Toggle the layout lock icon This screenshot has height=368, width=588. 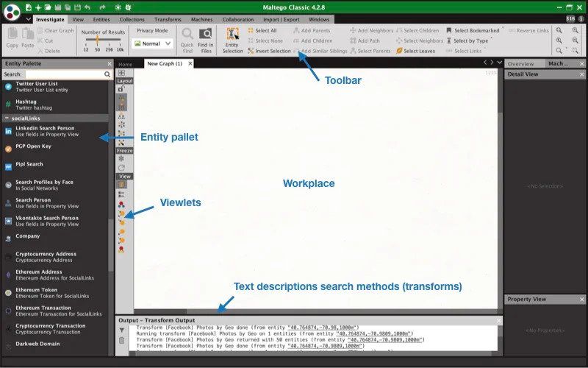pyautogui.click(x=121, y=88)
